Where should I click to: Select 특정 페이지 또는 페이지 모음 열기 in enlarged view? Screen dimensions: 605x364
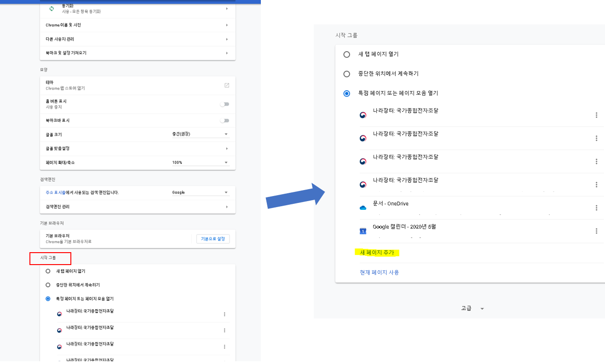click(347, 93)
